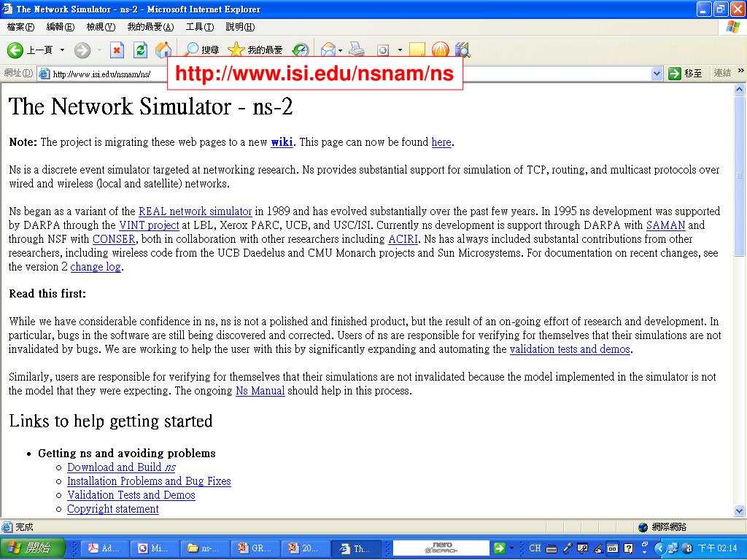Switch to the 'Mi...' taskbar window
747x560 pixels.
(155, 548)
